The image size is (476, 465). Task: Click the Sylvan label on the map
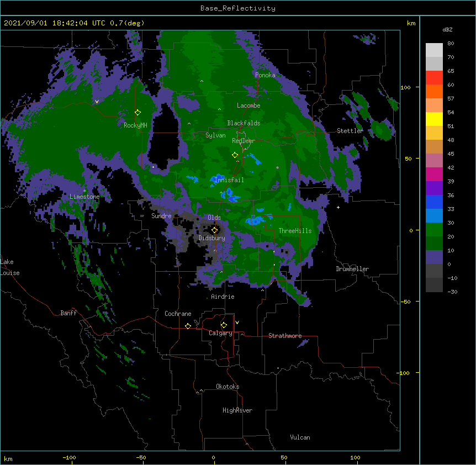click(215, 135)
